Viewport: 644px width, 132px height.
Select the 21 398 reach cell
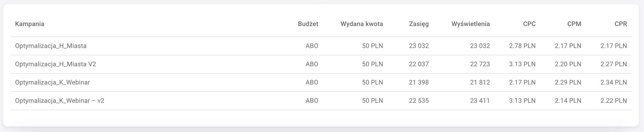[x=419, y=82]
